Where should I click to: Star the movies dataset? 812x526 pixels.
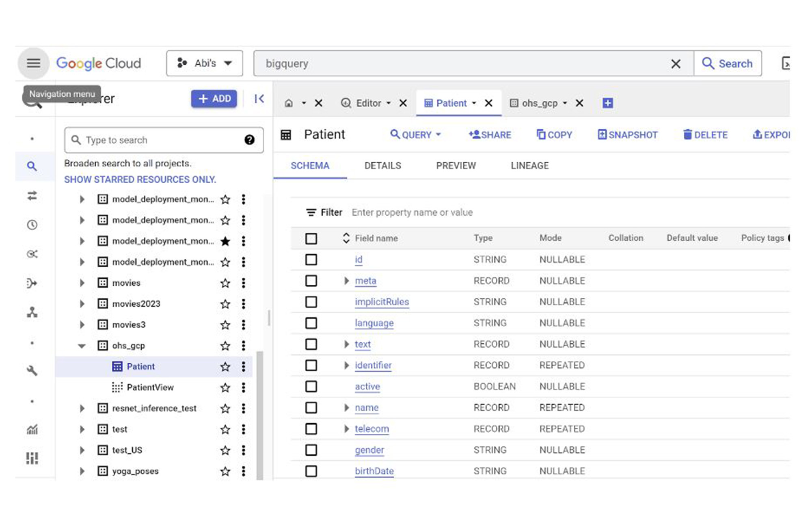pyautogui.click(x=225, y=283)
